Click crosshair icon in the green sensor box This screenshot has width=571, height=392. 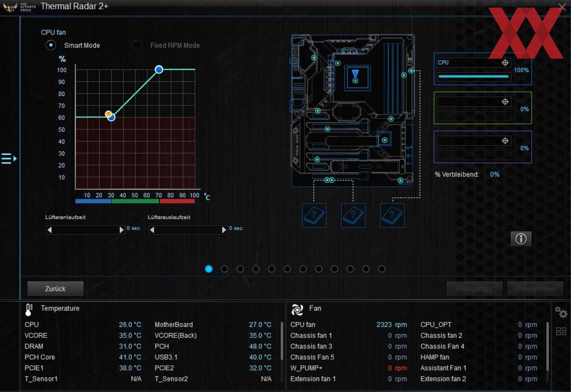click(x=505, y=102)
